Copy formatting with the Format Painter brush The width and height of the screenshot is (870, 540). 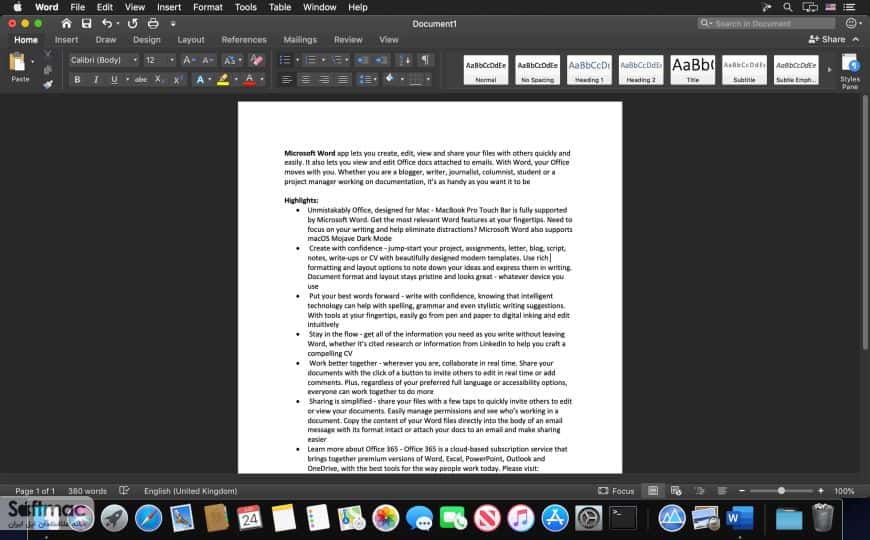click(48, 84)
